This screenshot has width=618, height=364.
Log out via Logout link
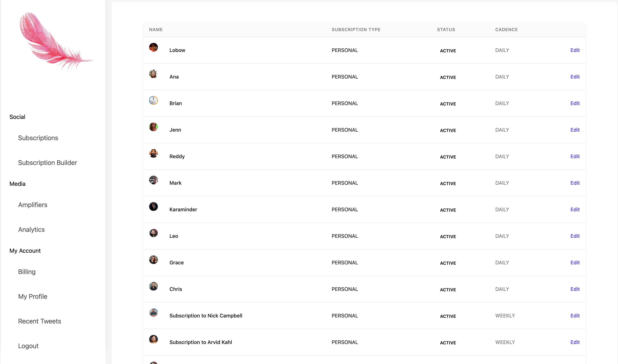coord(28,346)
